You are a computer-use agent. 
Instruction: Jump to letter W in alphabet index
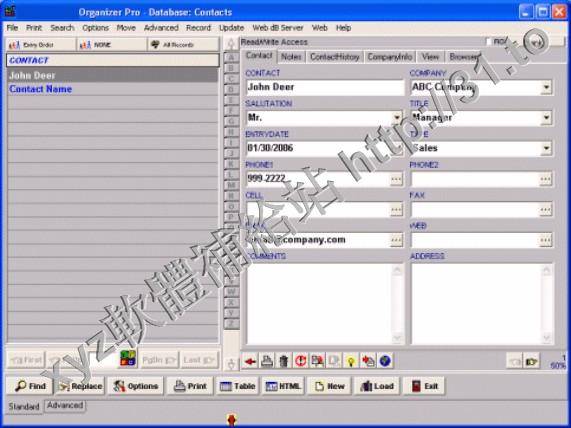[231, 291]
